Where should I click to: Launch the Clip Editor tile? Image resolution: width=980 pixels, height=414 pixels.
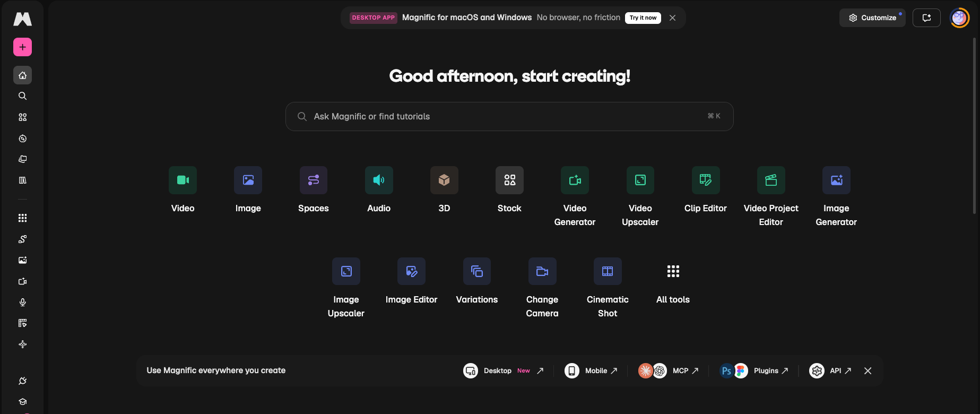click(706, 190)
